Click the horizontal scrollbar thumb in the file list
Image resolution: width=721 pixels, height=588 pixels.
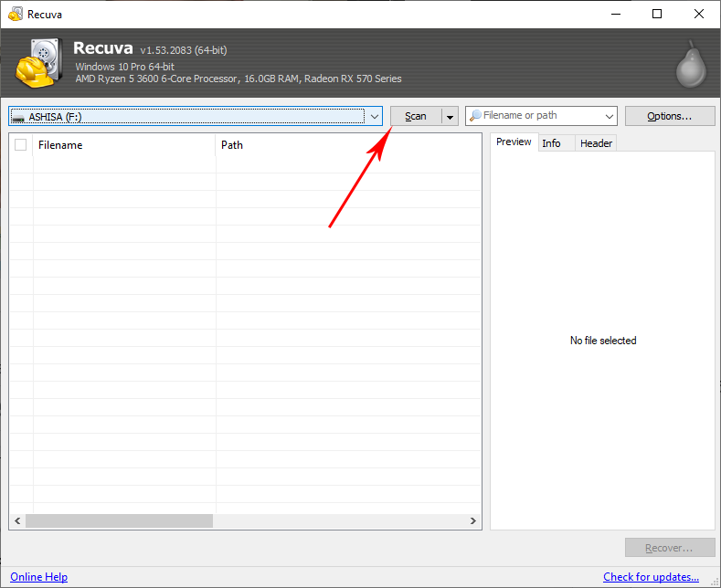coord(119,520)
